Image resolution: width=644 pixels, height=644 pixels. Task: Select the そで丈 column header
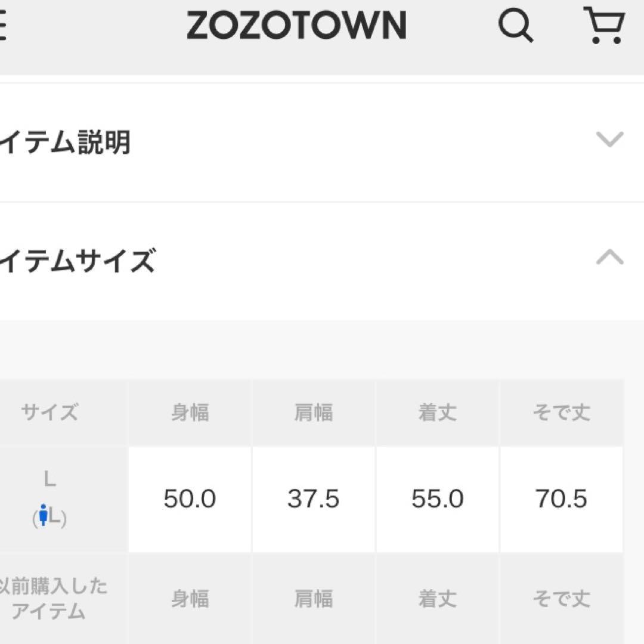coord(561,413)
